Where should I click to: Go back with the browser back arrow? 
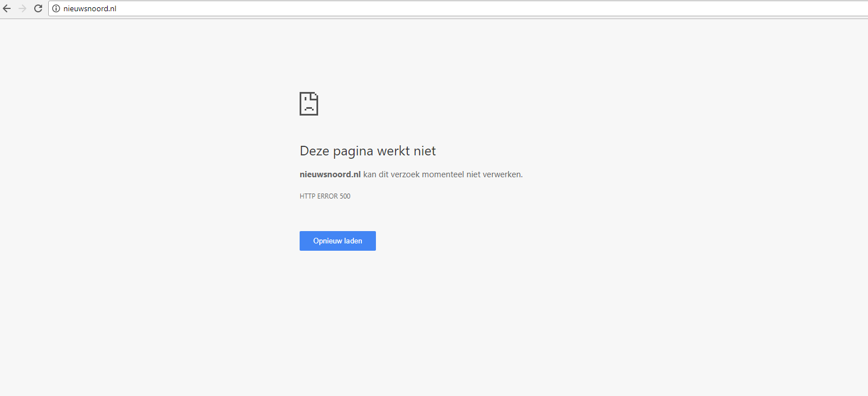click(7, 8)
